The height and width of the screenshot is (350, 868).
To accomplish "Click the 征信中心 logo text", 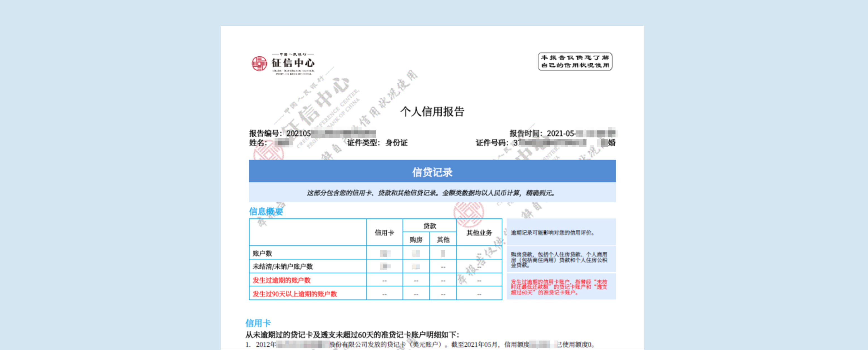I will tap(293, 63).
